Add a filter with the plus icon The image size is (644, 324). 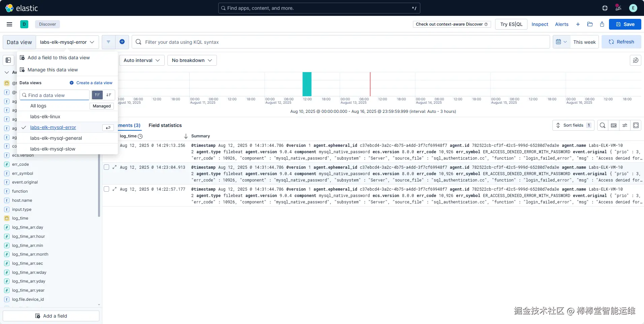[x=122, y=42]
